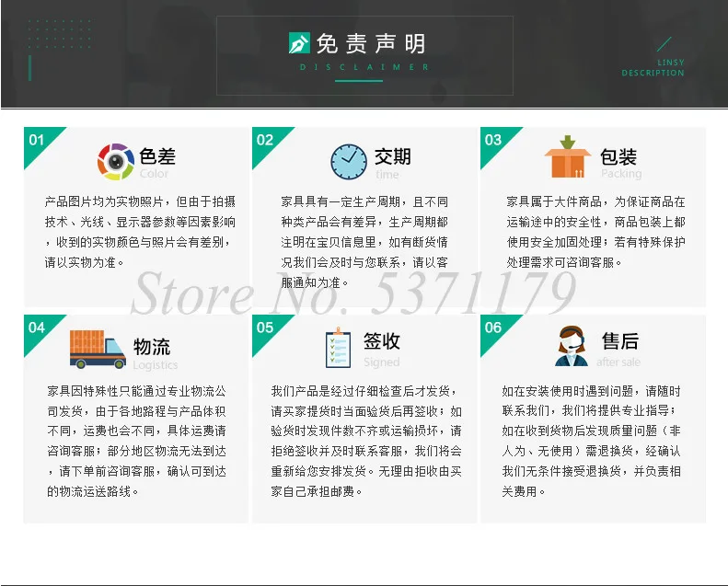Click the green 03 corner badge
Viewport: 728px width, 586px height.
(x=495, y=141)
